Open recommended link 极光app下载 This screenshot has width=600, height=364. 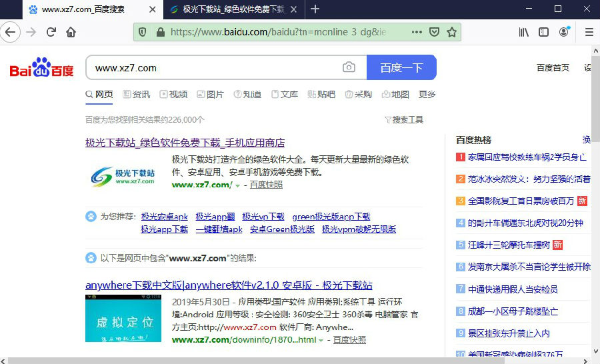(165, 229)
